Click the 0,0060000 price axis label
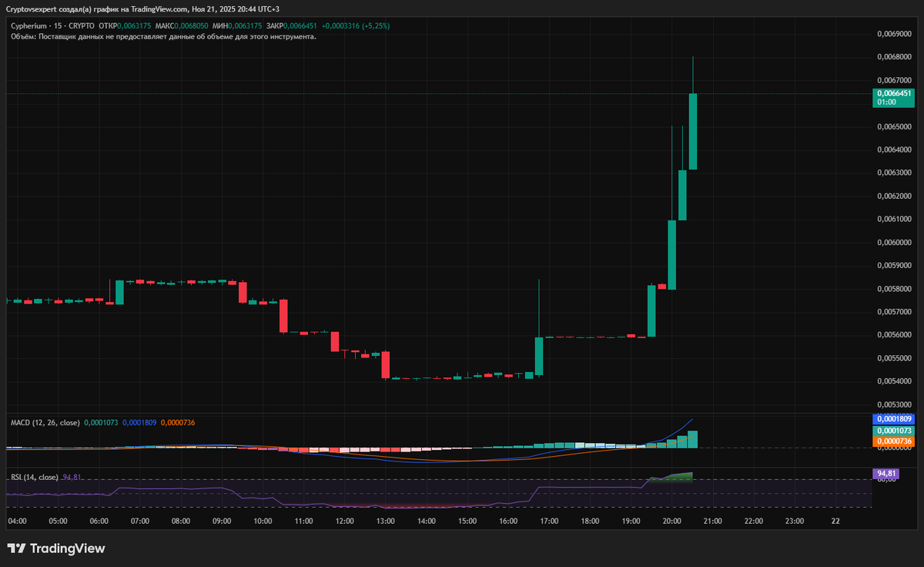 click(894, 242)
